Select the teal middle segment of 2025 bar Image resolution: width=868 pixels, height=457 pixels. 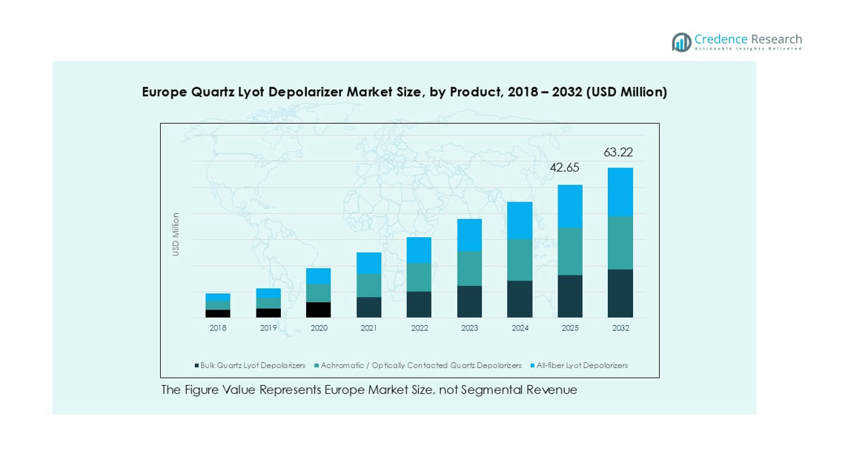[x=570, y=251]
